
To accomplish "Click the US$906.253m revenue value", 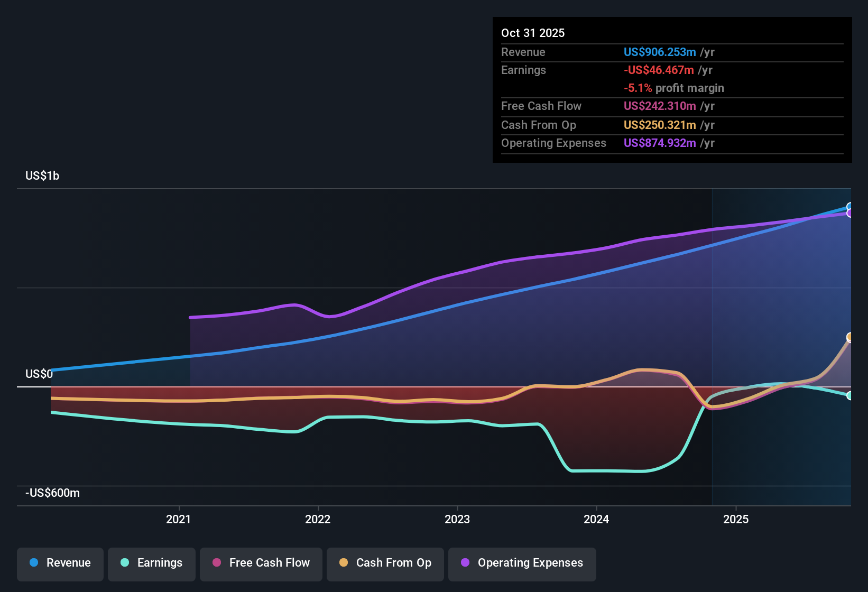I will (659, 52).
